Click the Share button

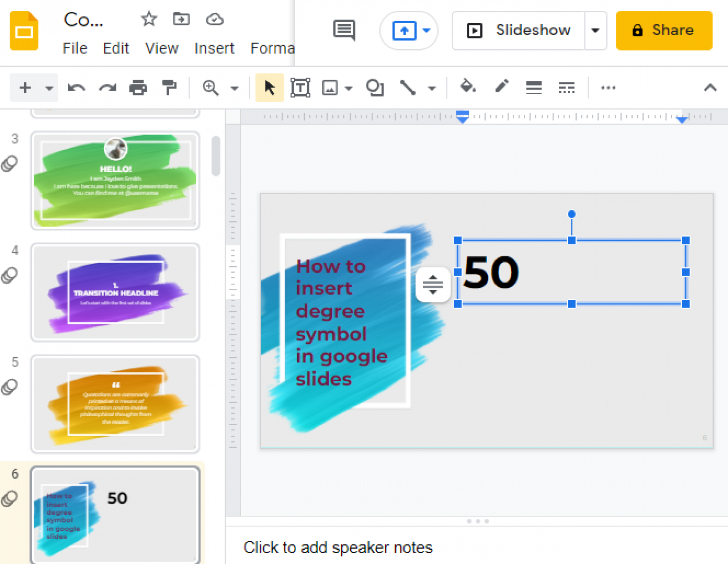(664, 31)
